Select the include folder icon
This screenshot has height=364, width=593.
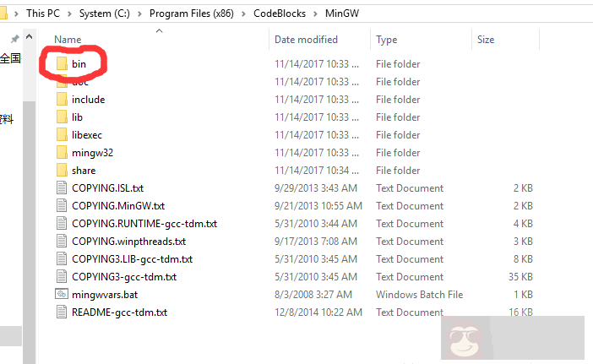coord(61,100)
